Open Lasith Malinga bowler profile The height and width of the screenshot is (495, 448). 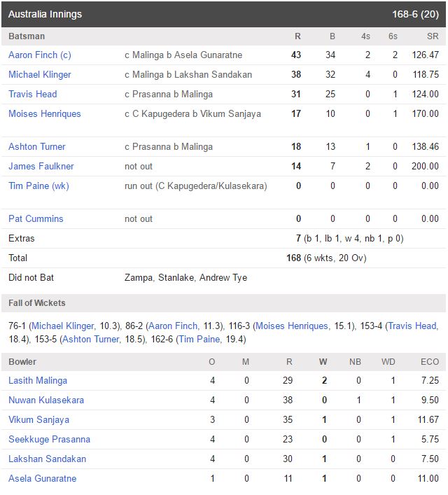[38, 380]
